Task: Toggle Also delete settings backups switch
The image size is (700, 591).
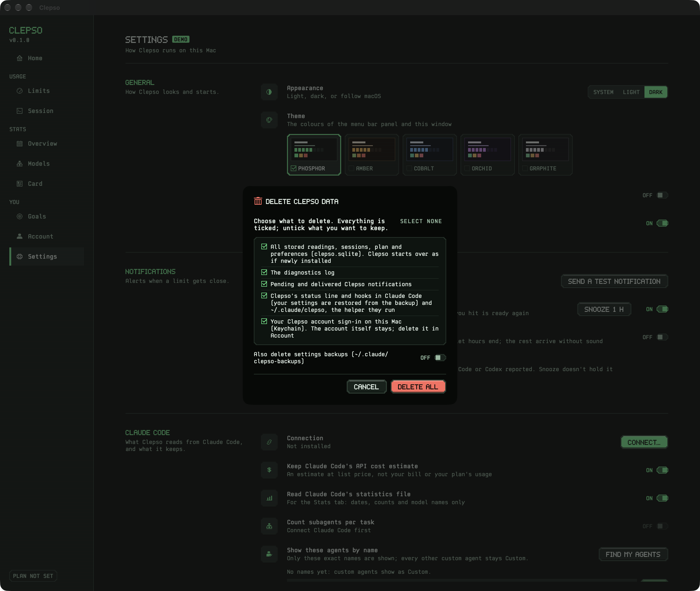Action: pyautogui.click(x=440, y=358)
